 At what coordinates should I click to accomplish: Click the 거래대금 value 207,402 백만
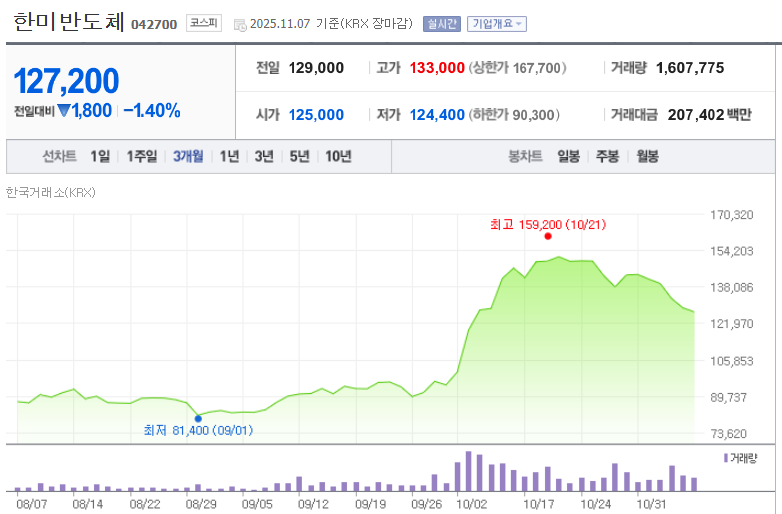click(709, 115)
